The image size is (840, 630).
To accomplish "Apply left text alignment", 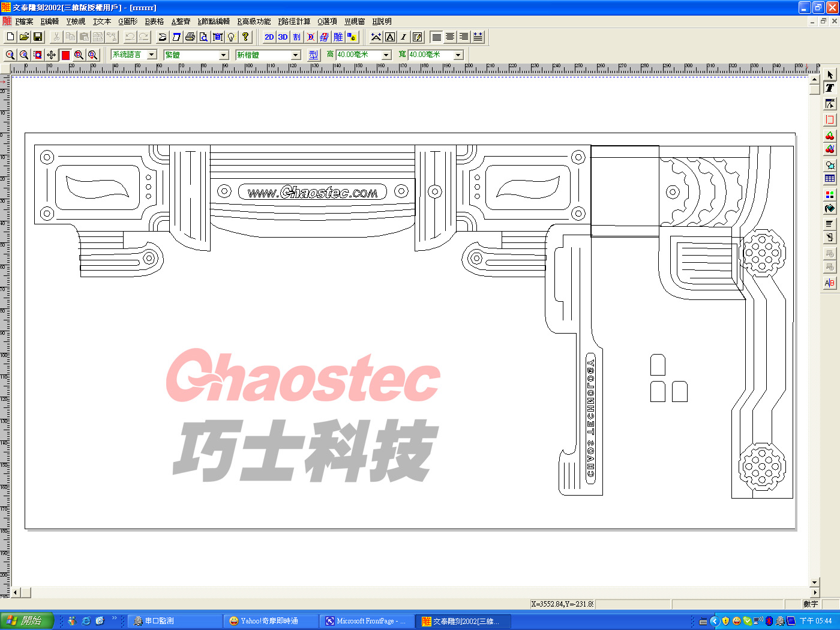I will click(x=437, y=37).
